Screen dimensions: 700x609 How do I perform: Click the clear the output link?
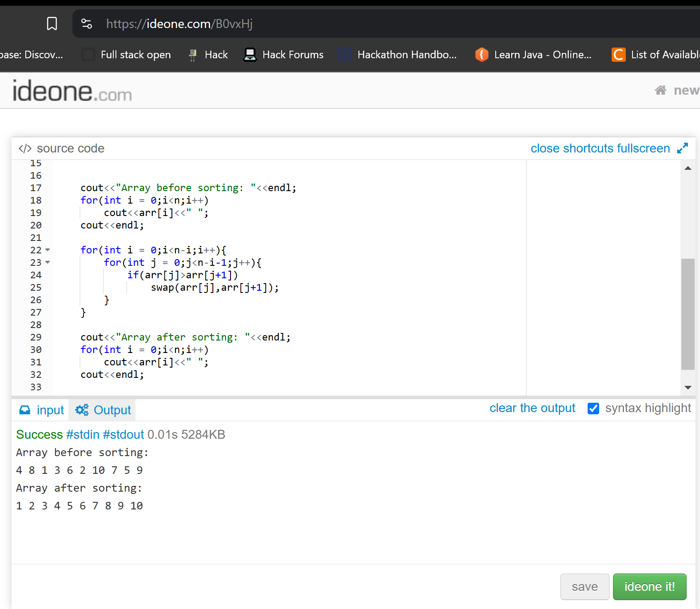point(532,408)
